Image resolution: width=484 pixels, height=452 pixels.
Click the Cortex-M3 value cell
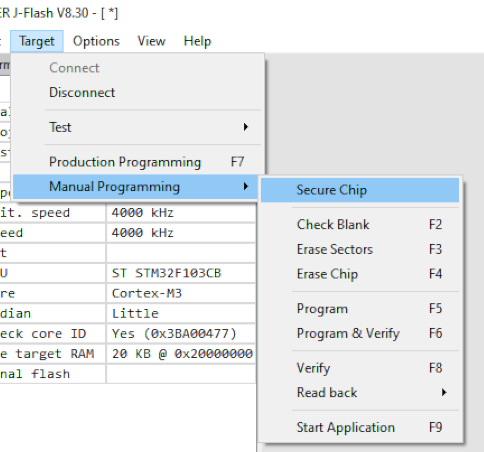click(x=181, y=293)
